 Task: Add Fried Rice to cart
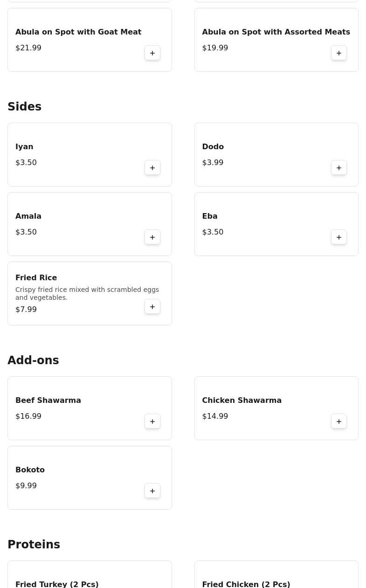click(152, 307)
